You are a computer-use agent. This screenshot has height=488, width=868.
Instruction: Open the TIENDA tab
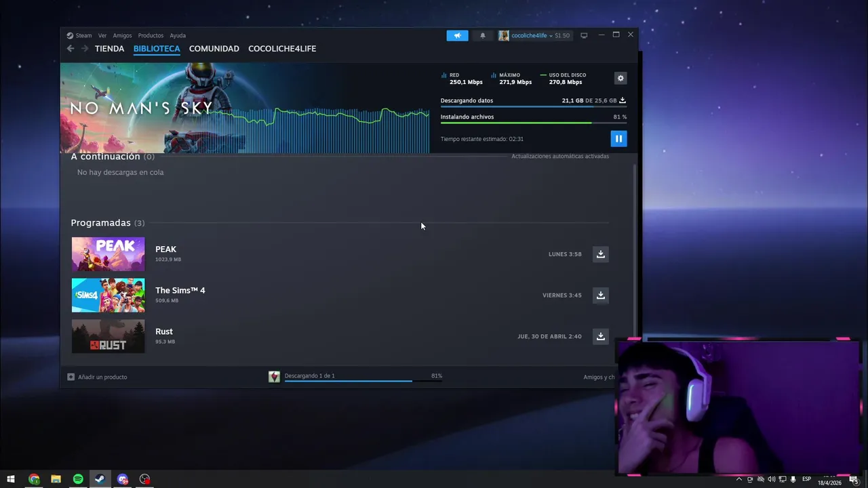109,49
